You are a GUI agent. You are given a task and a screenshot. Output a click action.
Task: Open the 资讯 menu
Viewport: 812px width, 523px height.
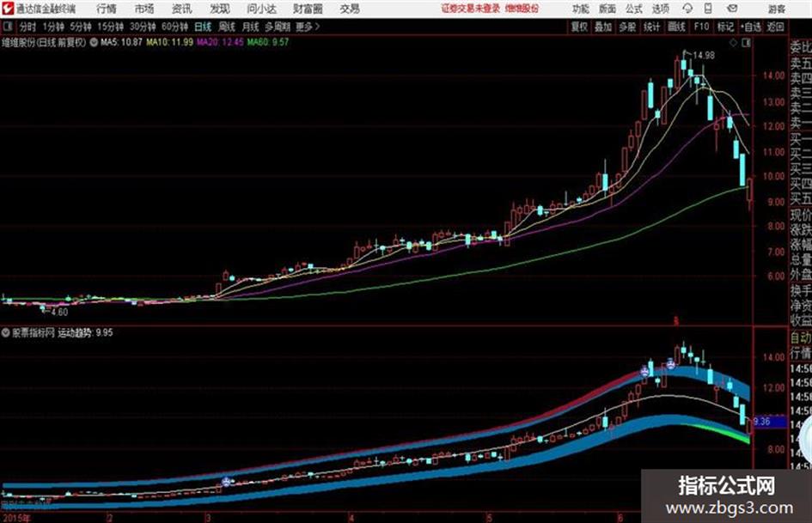[182, 9]
